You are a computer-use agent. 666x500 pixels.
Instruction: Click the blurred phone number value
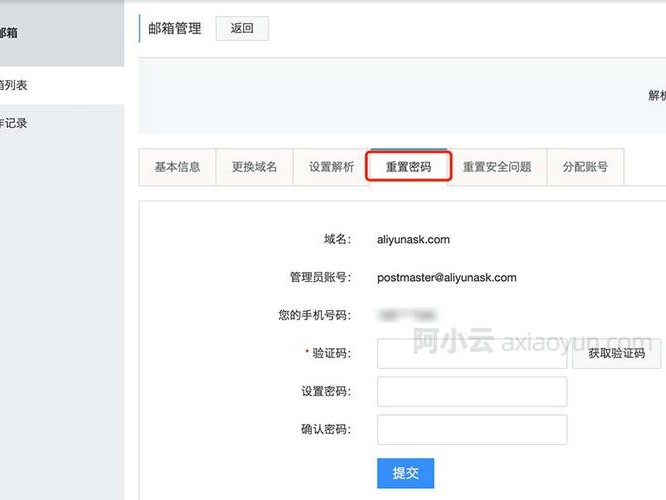407,315
